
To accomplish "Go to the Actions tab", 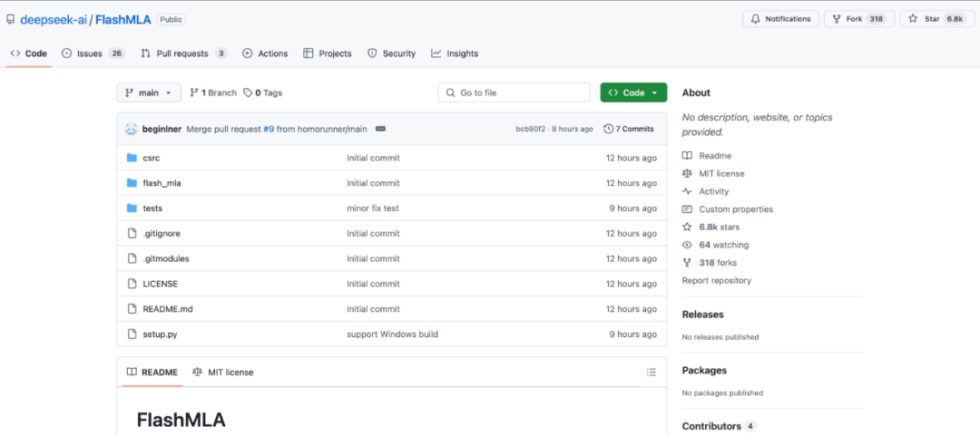I will (x=265, y=53).
